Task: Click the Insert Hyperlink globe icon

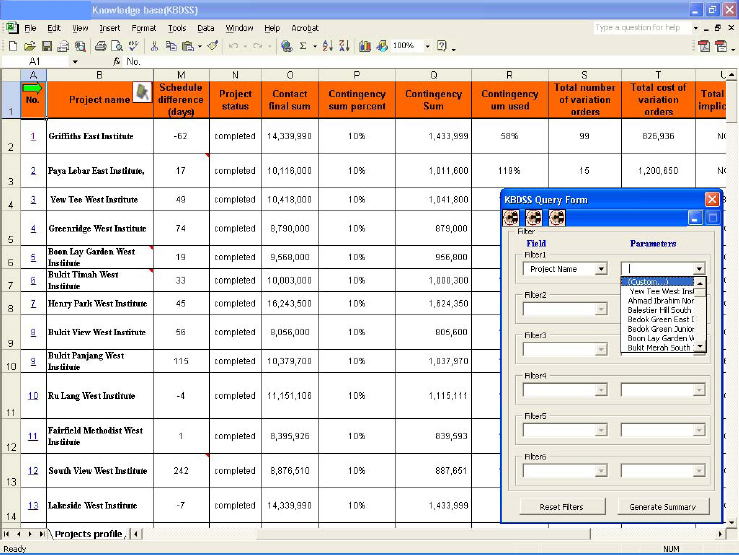Action: (286, 46)
